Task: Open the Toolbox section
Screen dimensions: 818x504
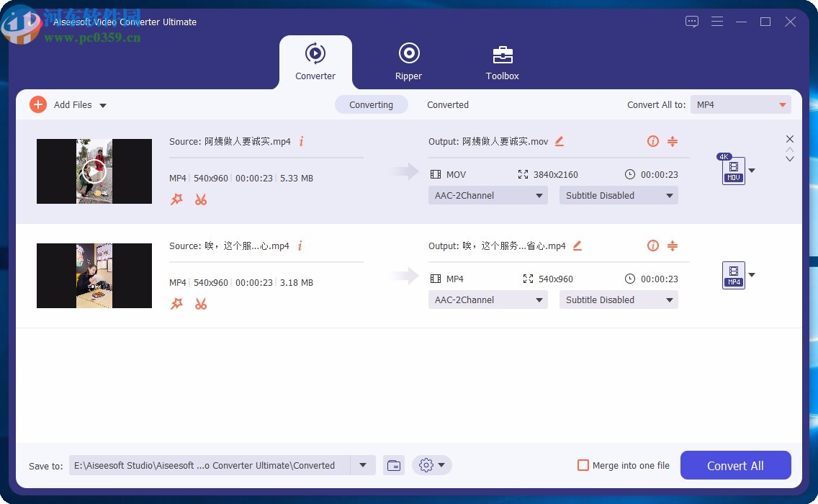Action: pos(502,61)
